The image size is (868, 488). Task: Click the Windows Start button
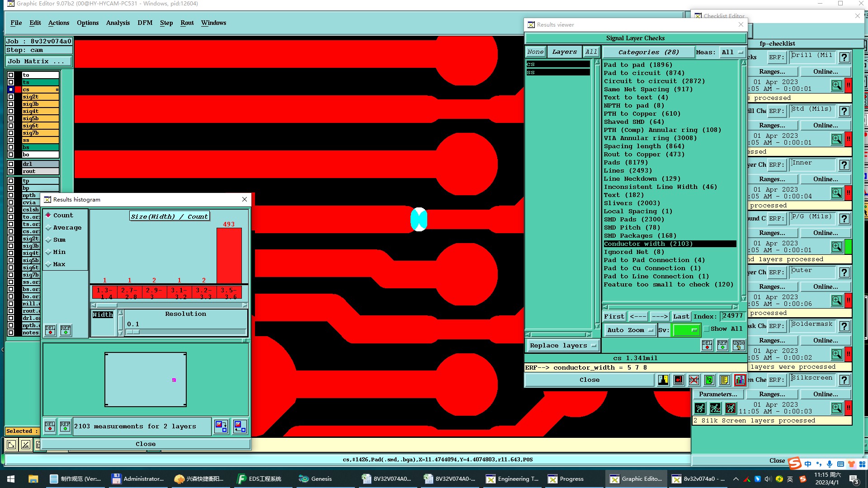pos(11,479)
